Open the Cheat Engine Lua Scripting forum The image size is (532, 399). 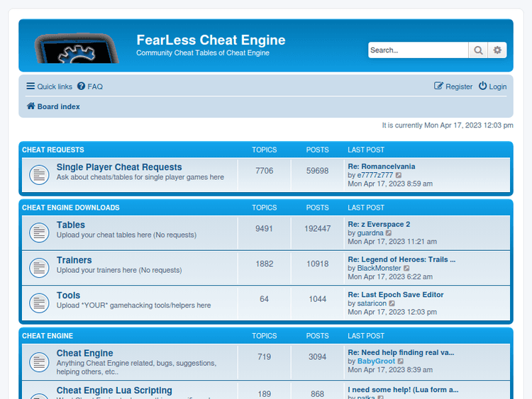(x=114, y=390)
